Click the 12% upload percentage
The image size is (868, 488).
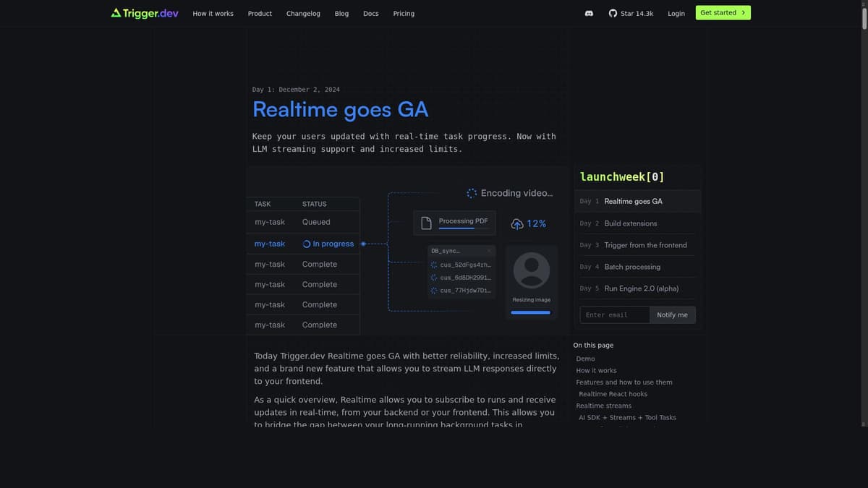pyautogui.click(x=537, y=224)
